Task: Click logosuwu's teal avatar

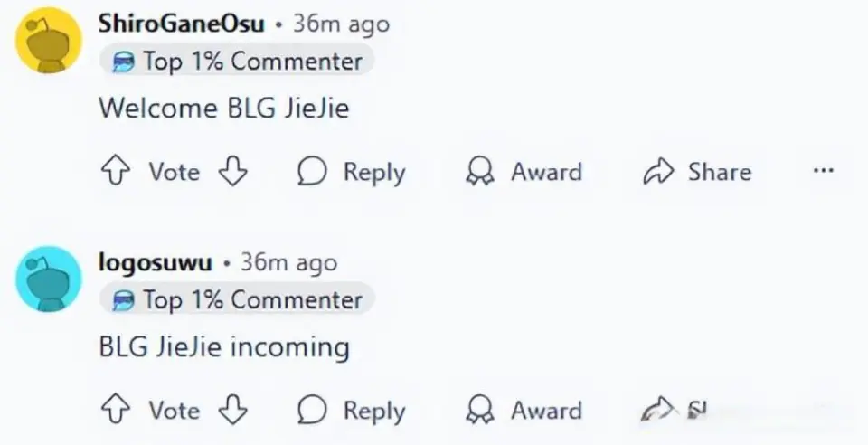Action: point(49,279)
